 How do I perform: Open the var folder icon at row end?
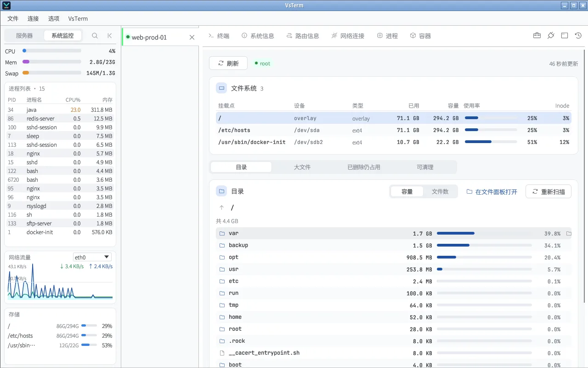pos(569,234)
